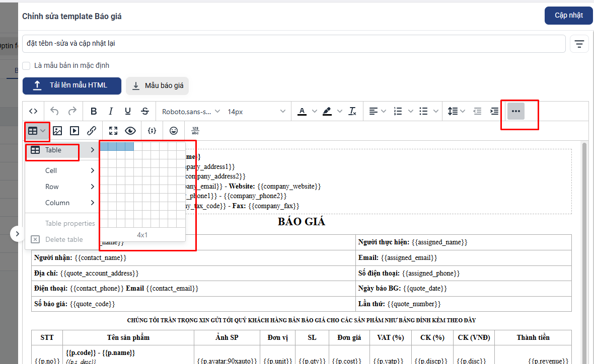Toggle the preview eye icon

point(130,131)
